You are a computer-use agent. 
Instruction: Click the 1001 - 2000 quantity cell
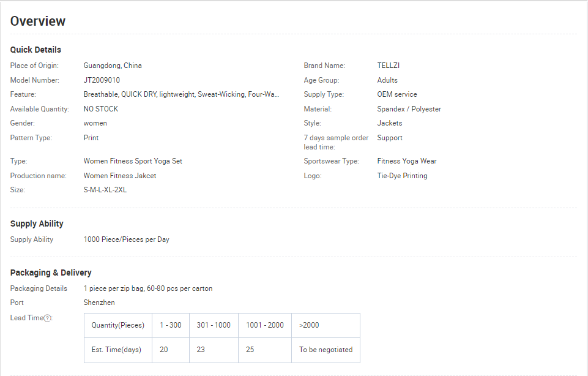click(265, 325)
